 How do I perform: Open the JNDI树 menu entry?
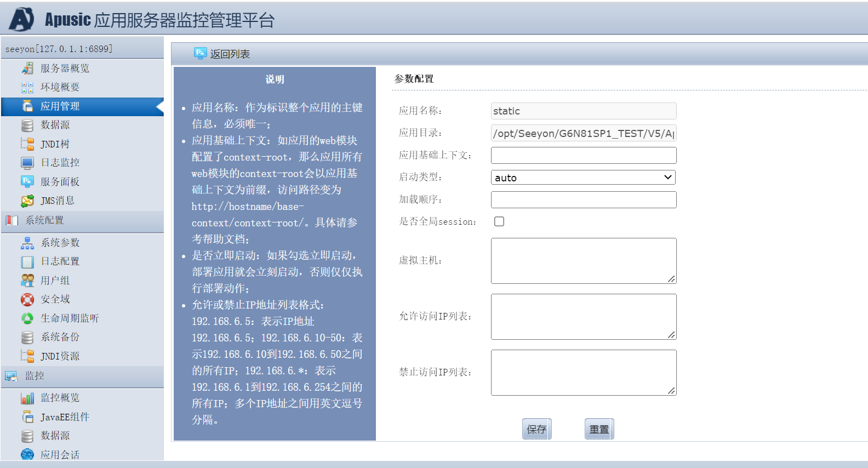coord(55,144)
